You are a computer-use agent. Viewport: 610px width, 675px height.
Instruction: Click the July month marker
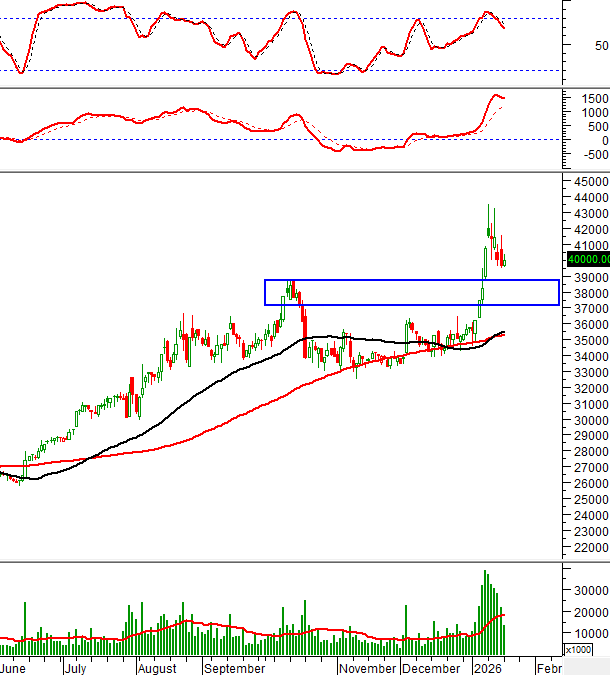[x=76, y=668]
